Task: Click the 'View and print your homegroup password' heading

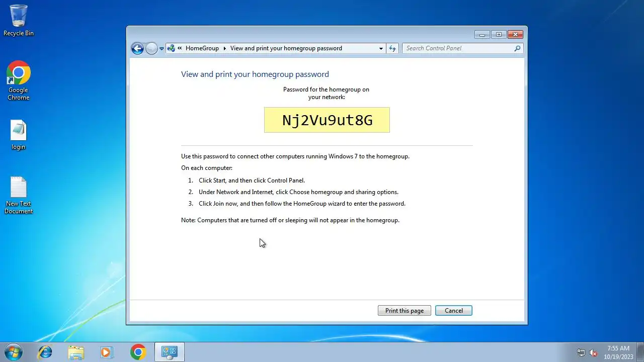Action: pyautogui.click(x=255, y=74)
